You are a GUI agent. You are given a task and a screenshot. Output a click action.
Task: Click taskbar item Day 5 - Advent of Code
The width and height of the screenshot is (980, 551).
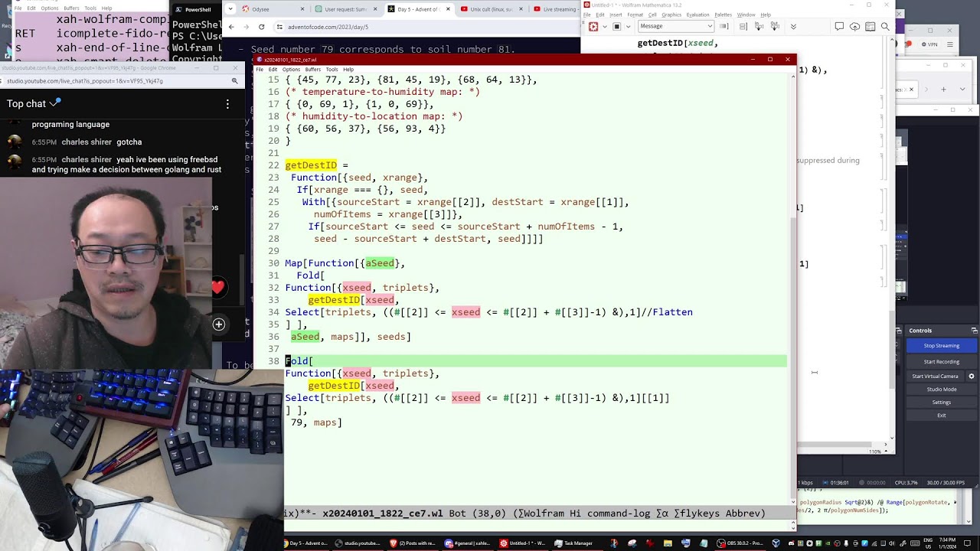click(x=307, y=543)
